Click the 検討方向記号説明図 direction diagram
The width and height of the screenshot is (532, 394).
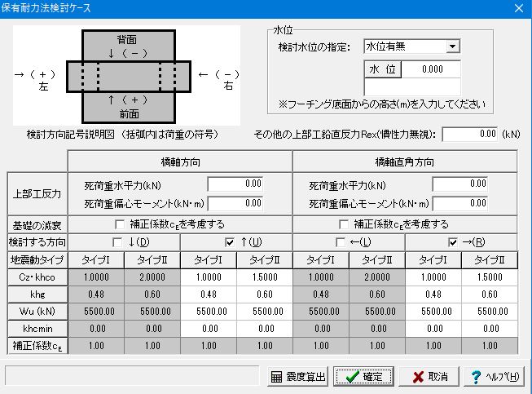tap(126, 76)
